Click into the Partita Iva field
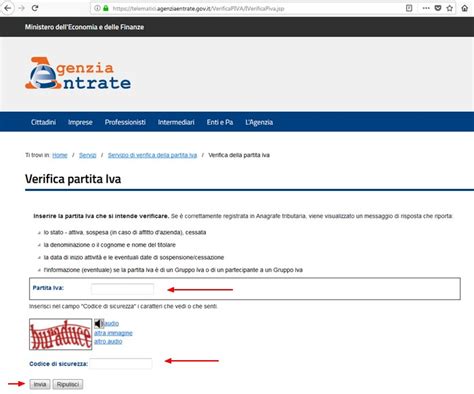Image resolution: width=474 pixels, height=394 pixels. point(122,289)
